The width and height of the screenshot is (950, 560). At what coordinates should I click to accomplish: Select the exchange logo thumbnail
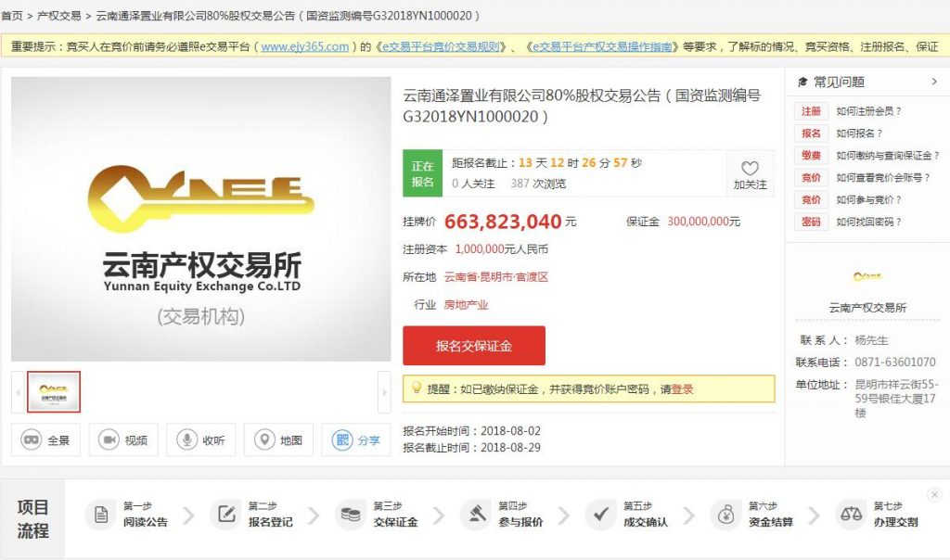(x=53, y=391)
